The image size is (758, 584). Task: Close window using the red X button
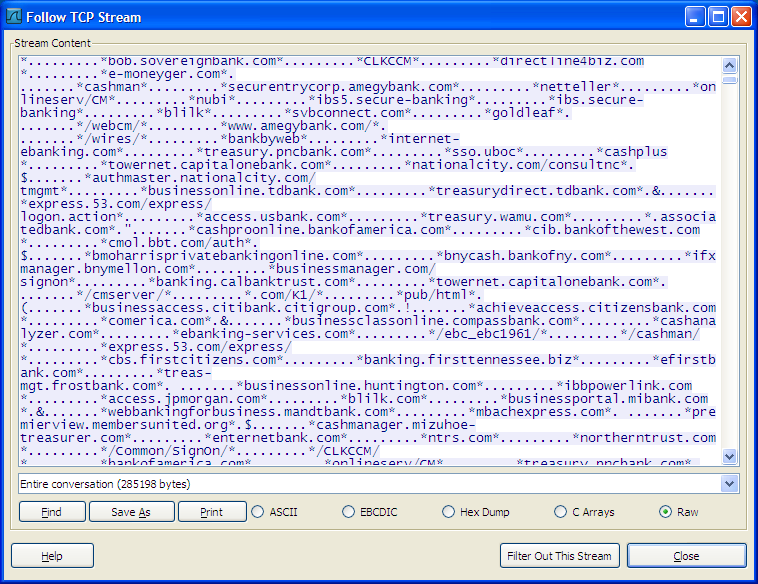pos(741,17)
